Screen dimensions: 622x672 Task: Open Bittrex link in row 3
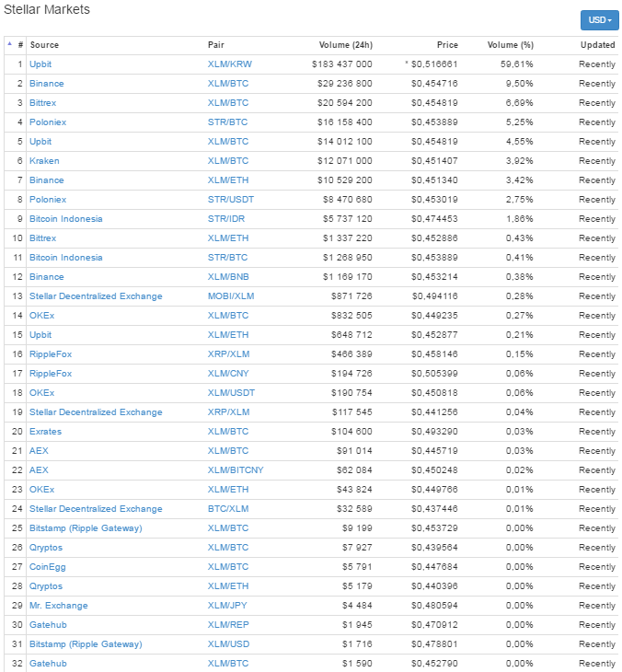pos(42,103)
